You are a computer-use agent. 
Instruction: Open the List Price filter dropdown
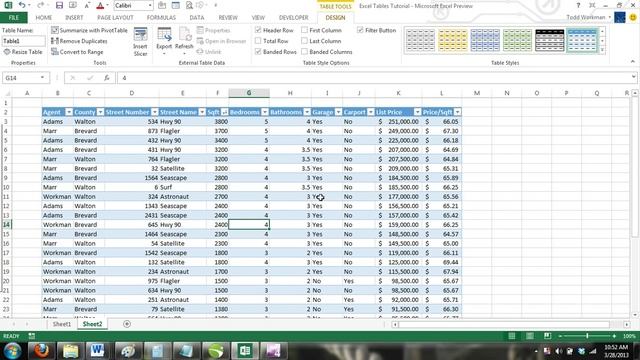tap(417, 112)
